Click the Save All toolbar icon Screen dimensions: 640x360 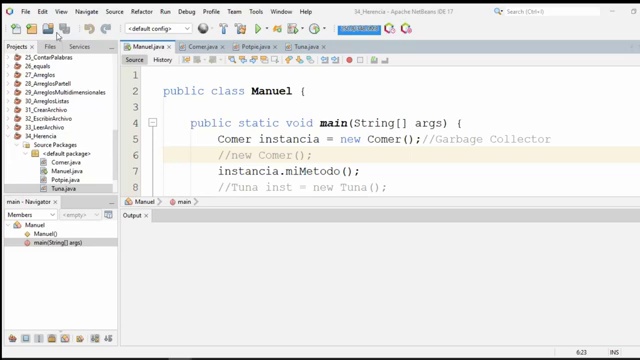pos(64,29)
